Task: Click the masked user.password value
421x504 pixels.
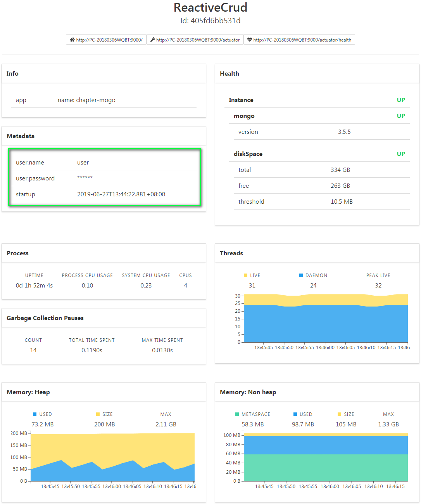Action: pyautogui.click(x=85, y=178)
